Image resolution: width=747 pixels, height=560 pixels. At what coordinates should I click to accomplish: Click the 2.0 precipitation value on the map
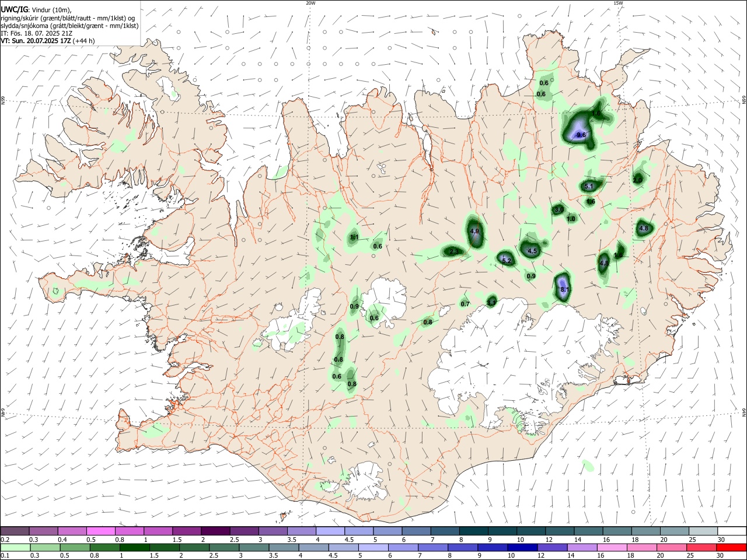point(637,181)
